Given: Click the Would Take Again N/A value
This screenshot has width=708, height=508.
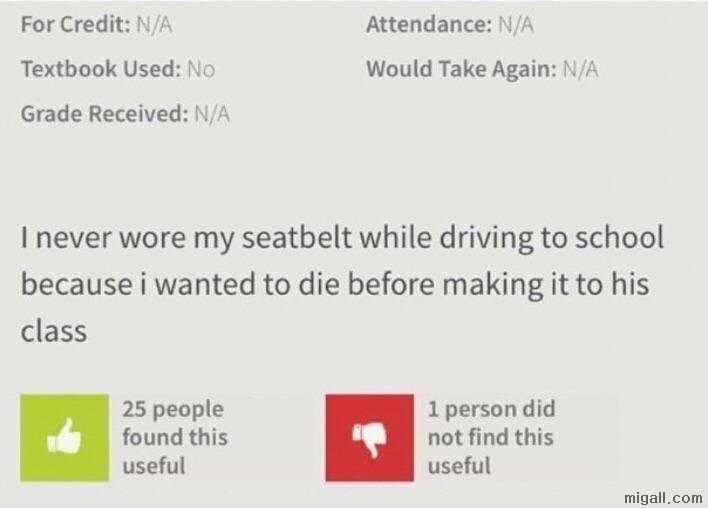Looking at the screenshot, I should coord(580,69).
